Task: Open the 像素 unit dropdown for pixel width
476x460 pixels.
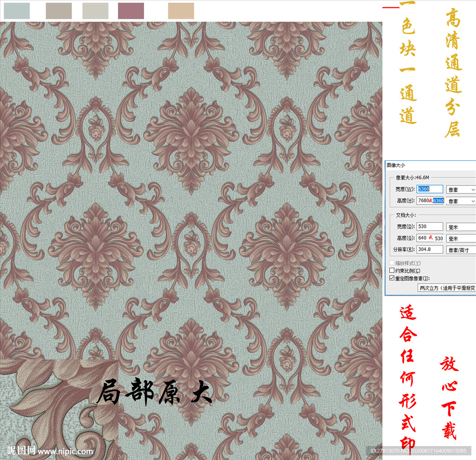Action: (460, 189)
